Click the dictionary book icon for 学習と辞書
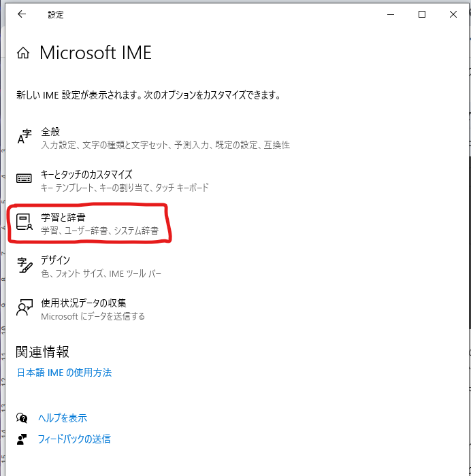Viewport: 471px width, 476px height. click(x=25, y=223)
